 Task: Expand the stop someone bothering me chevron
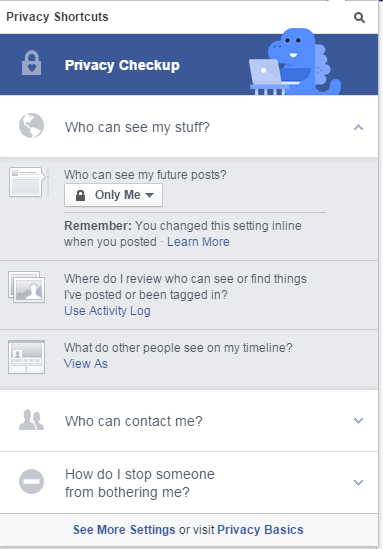pyautogui.click(x=358, y=483)
